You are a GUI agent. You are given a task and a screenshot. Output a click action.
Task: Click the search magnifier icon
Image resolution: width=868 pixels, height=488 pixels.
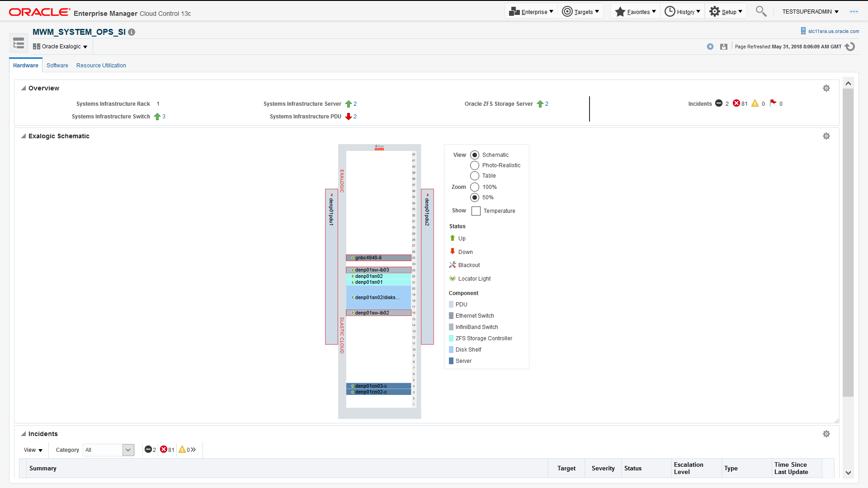[x=761, y=11]
